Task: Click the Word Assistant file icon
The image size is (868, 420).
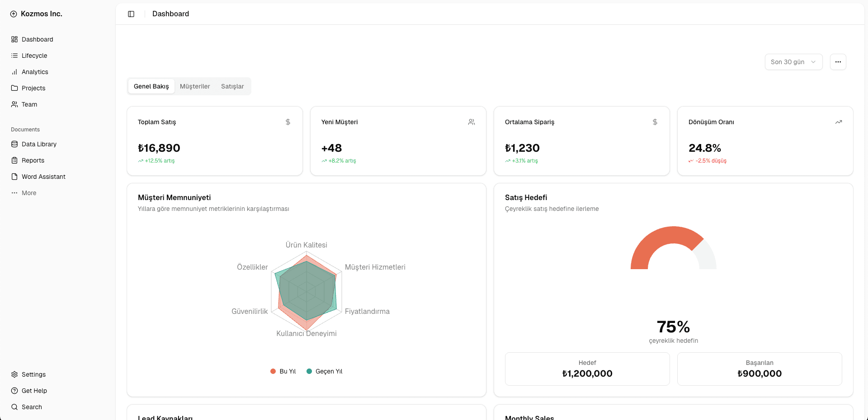Action: pos(14,177)
